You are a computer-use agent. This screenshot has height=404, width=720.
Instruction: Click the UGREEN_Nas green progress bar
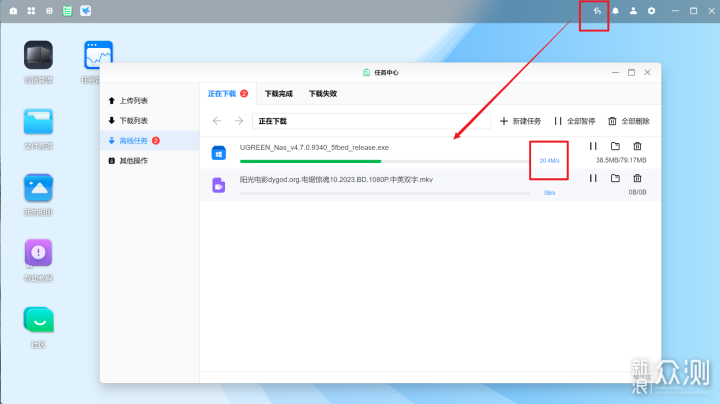click(310, 161)
